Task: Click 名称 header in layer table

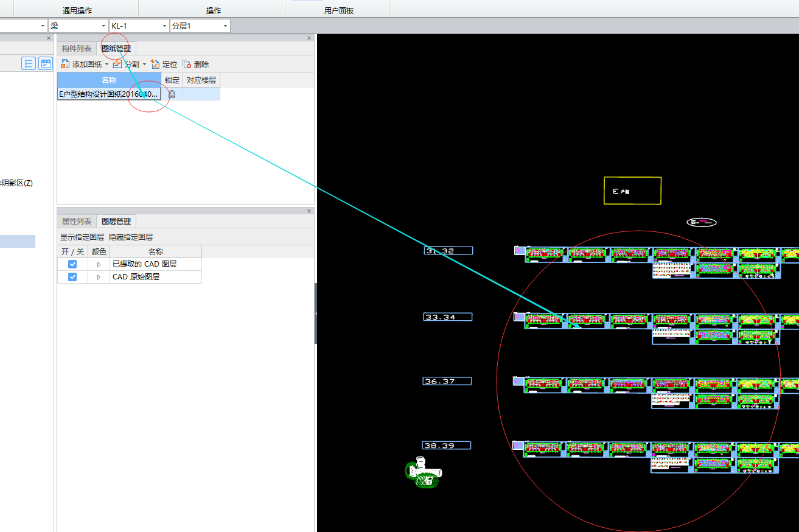Action: click(x=156, y=251)
